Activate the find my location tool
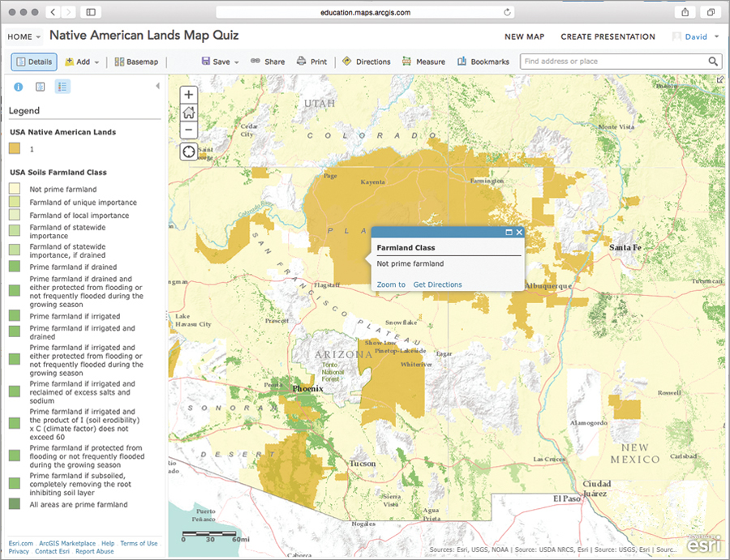Screen dimensions: 730x560 coord(187,151)
